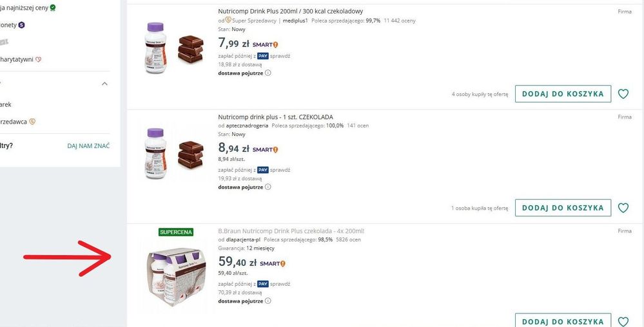644x327 pixels.
Task: Toggle the Monety filter option
Action: 21,24
